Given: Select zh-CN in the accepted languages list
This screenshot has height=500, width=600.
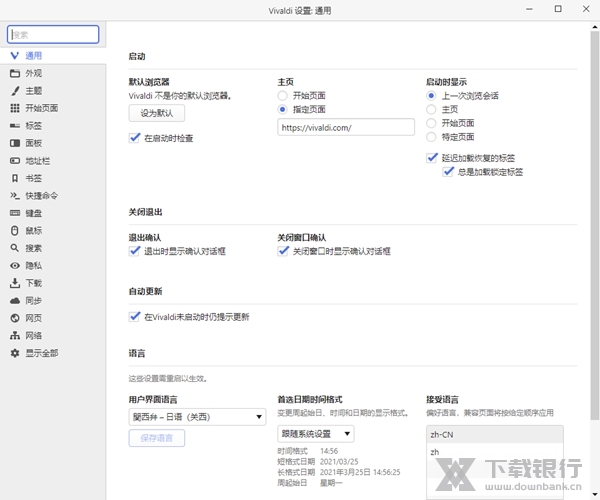Looking at the screenshot, I should pyautogui.click(x=495, y=435).
